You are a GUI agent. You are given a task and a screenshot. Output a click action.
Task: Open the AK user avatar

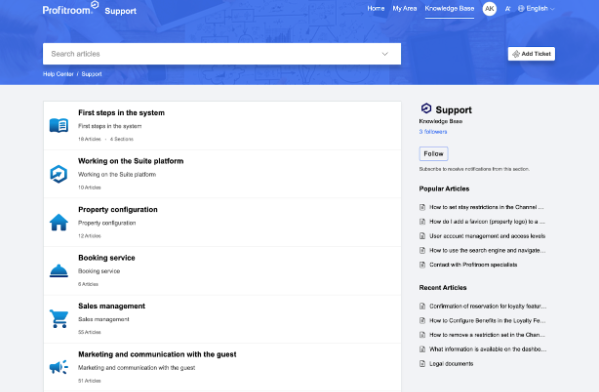pyautogui.click(x=489, y=9)
